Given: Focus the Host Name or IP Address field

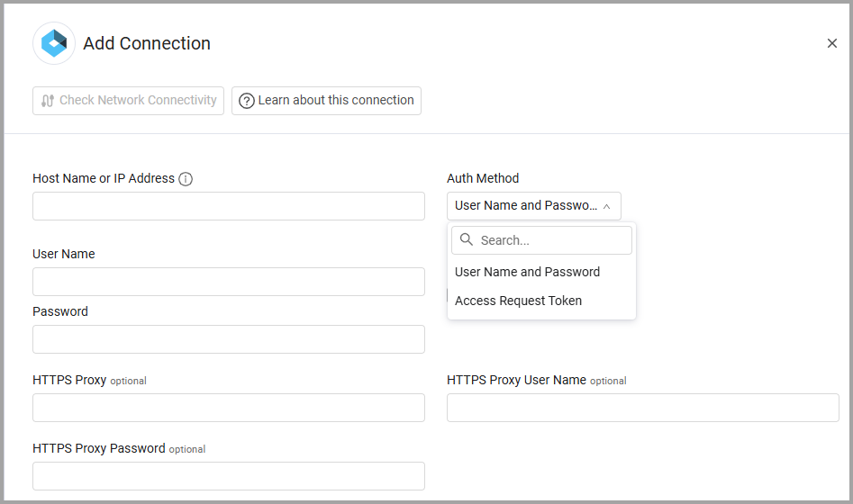Looking at the screenshot, I should [x=229, y=206].
